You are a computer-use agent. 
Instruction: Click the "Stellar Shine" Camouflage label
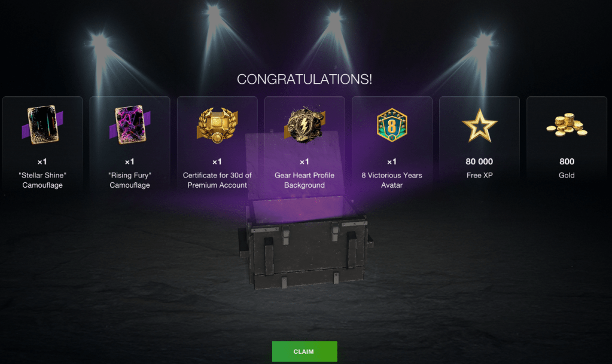point(42,181)
